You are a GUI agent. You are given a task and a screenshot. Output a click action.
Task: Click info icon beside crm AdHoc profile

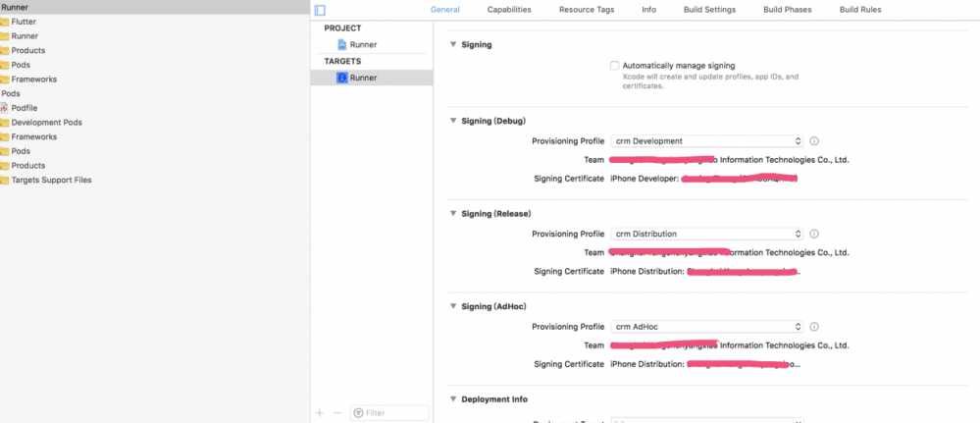(814, 327)
